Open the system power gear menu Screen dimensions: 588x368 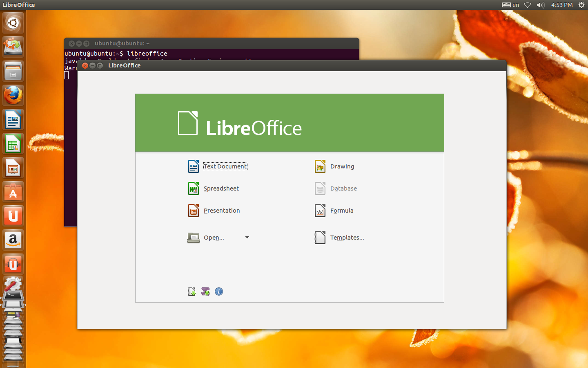click(x=581, y=5)
